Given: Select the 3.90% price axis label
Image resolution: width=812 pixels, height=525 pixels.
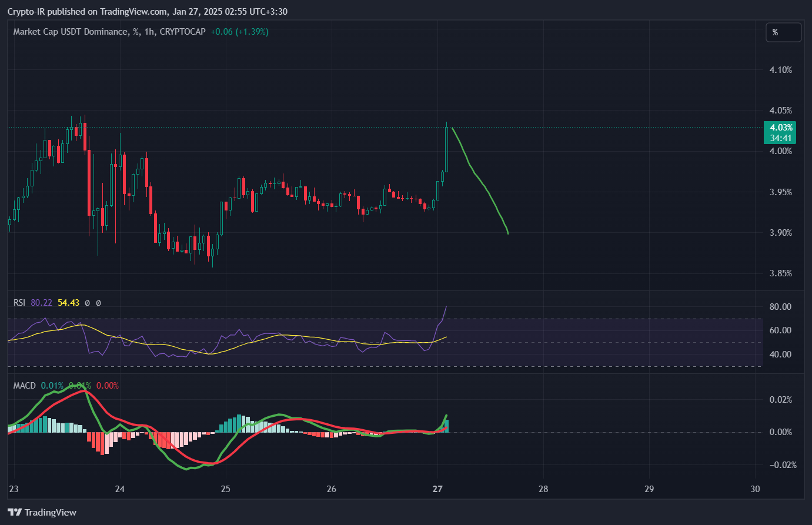Looking at the screenshot, I should (x=781, y=233).
